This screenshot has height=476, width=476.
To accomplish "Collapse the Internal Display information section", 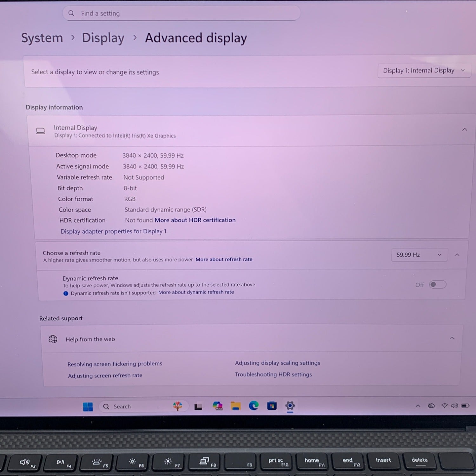I will point(464,129).
